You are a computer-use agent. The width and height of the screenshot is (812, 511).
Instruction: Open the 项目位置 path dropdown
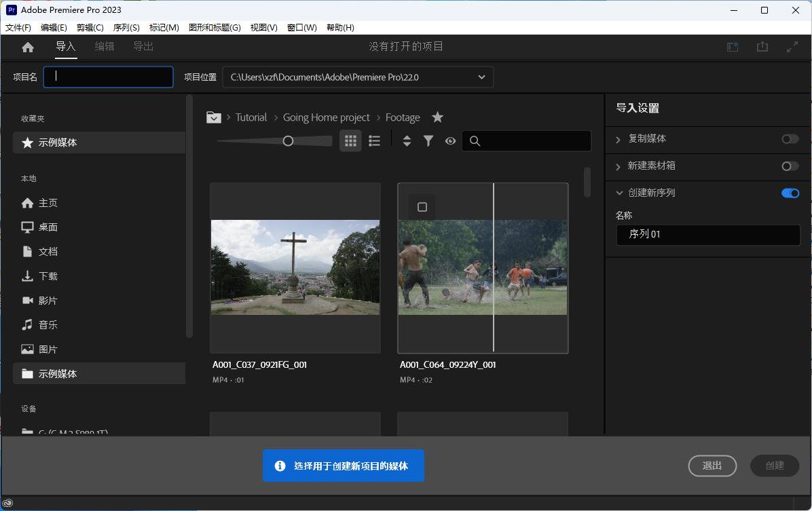point(358,77)
